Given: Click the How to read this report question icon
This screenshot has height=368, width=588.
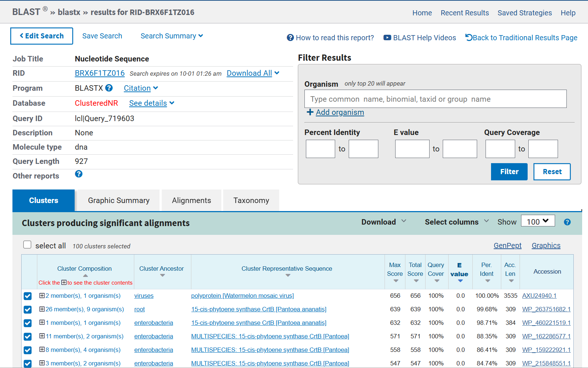Looking at the screenshot, I should click(x=290, y=38).
